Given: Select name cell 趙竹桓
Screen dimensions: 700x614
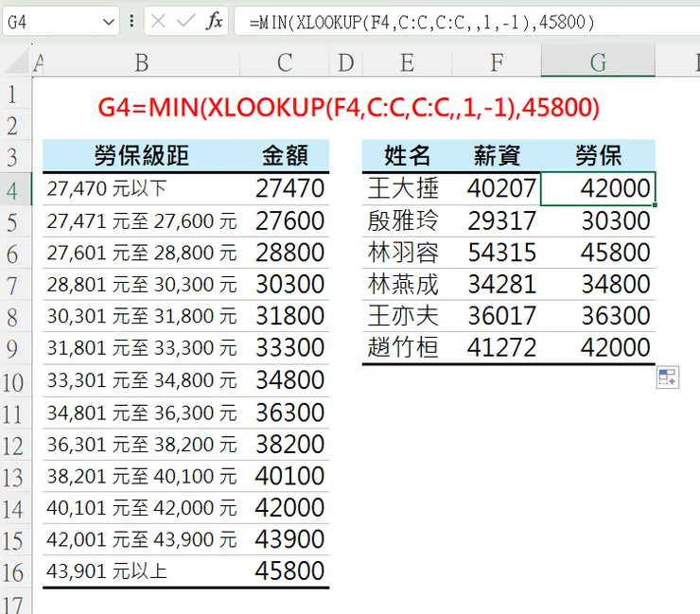Looking at the screenshot, I should pos(407,348).
